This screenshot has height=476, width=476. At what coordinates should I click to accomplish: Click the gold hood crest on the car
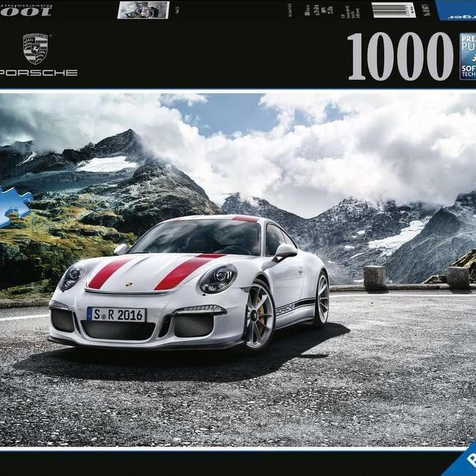click(129, 284)
